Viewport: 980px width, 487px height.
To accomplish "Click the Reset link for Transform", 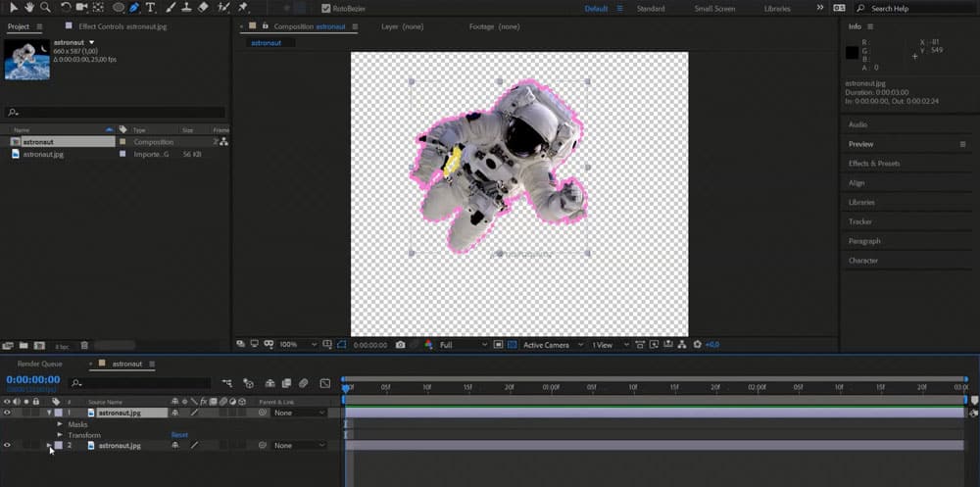I will point(179,435).
